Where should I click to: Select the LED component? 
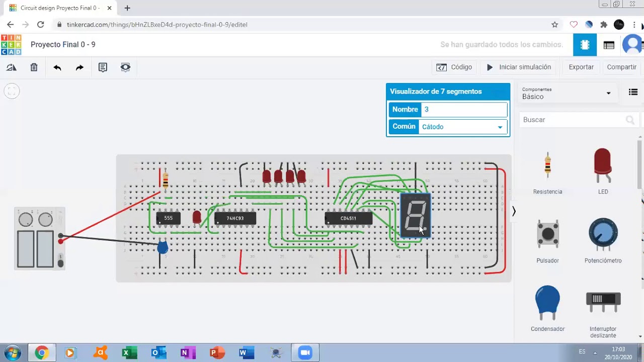(x=603, y=171)
